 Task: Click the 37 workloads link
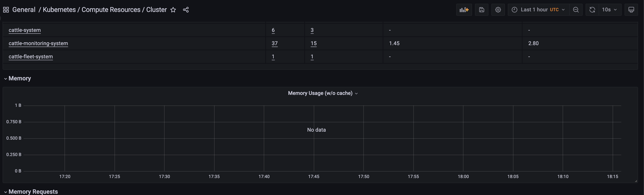tap(274, 43)
